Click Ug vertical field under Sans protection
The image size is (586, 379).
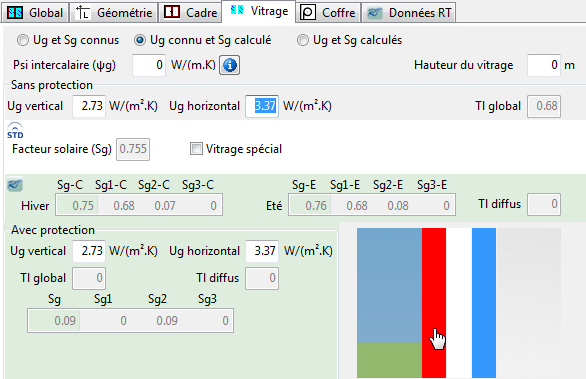coord(89,106)
